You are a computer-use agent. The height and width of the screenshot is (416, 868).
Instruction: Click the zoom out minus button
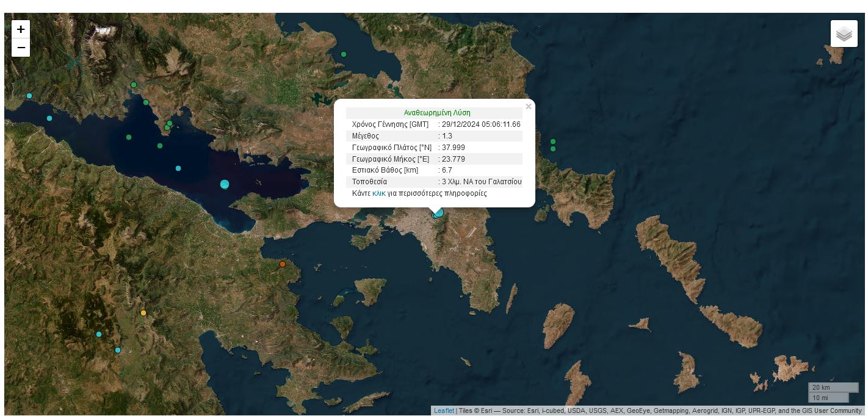point(21,48)
